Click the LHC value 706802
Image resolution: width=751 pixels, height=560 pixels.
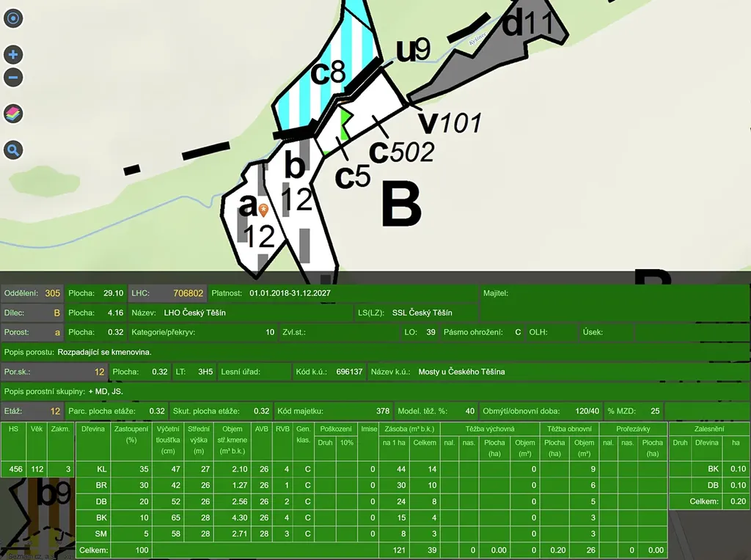click(x=188, y=293)
